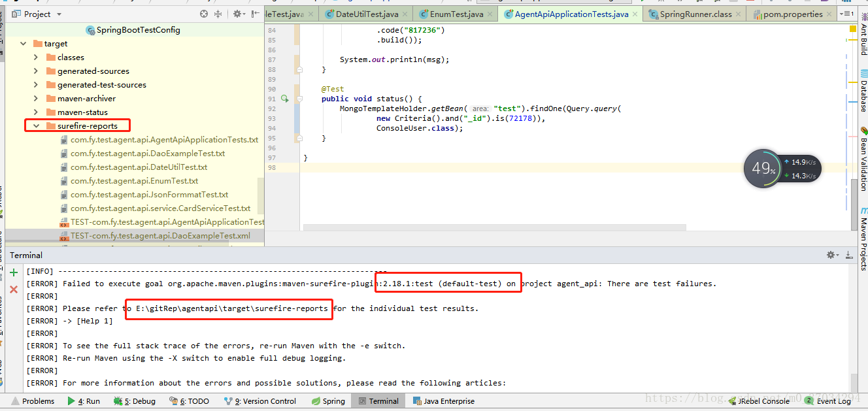Image resolution: width=868 pixels, height=411 pixels.
Task: Open com.fy.test.agent.api.service.CardServiceTest.txt file
Action: click(155, 208)
